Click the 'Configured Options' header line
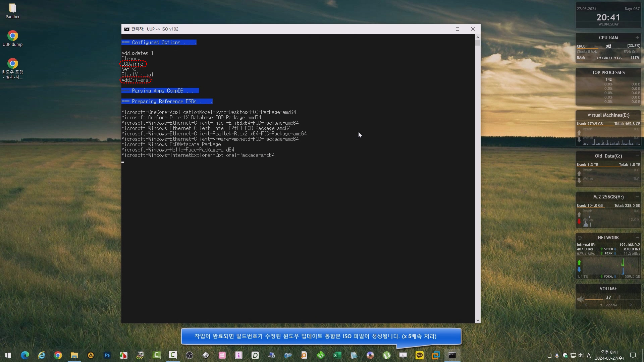644x362 pixels. coord(159,43)
